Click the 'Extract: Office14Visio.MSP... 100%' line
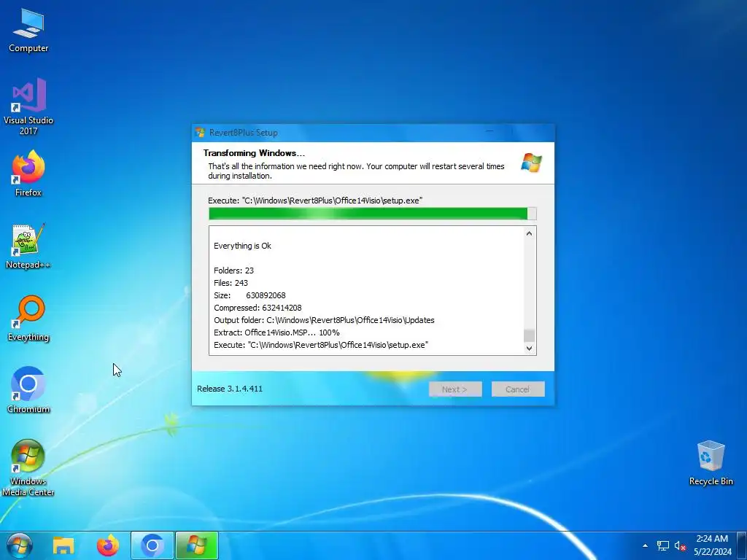Viewport: 747px width, 560px height. click(276, 332)
